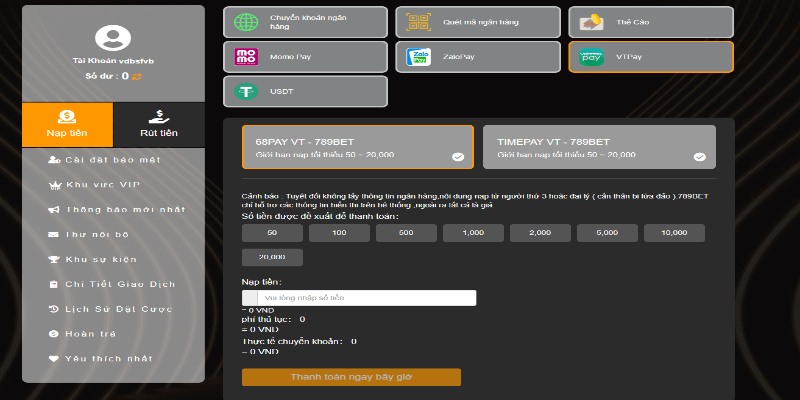Click the Tài Khoản vdbsfvb text
This screenshot has width=800, height=400.
click(x=113, y=61)
